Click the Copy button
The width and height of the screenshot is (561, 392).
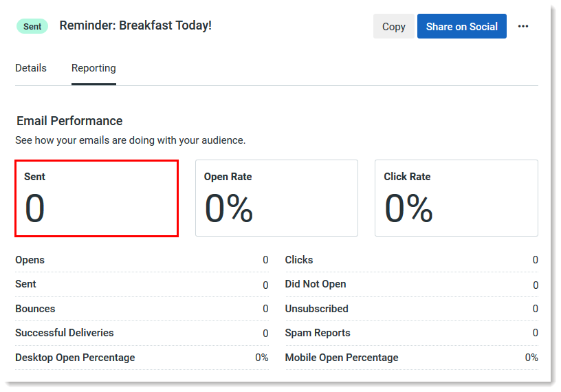point(394,26)
